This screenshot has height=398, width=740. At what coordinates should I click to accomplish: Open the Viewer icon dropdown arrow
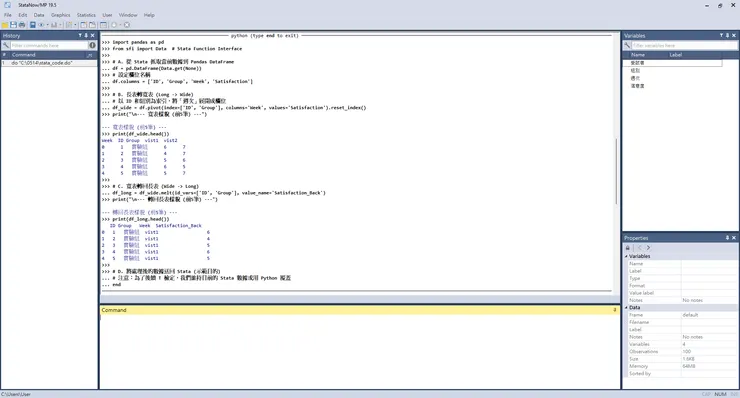[x=48, y=25]
